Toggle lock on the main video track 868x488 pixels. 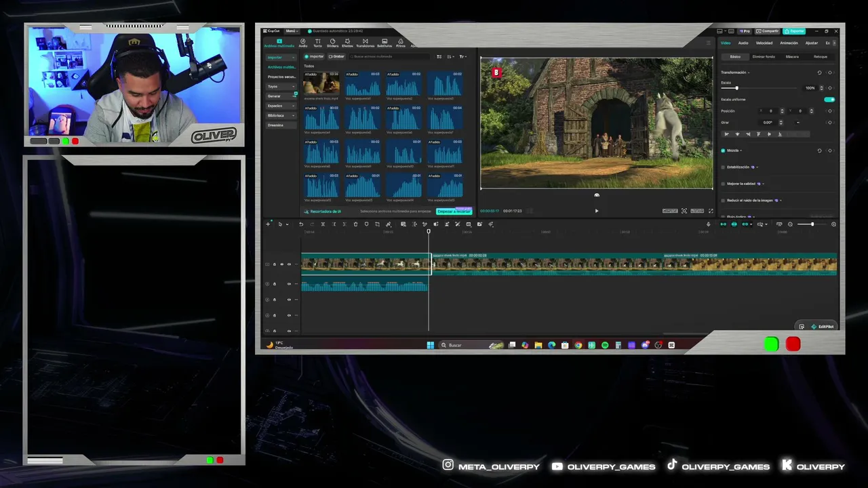coord(275,264)
